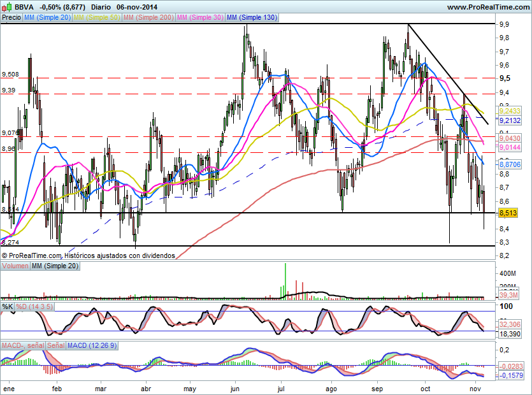Click the candlestick chart icon beside BBVA
This screenshot has height=395, width=532.
coord(7,6)
